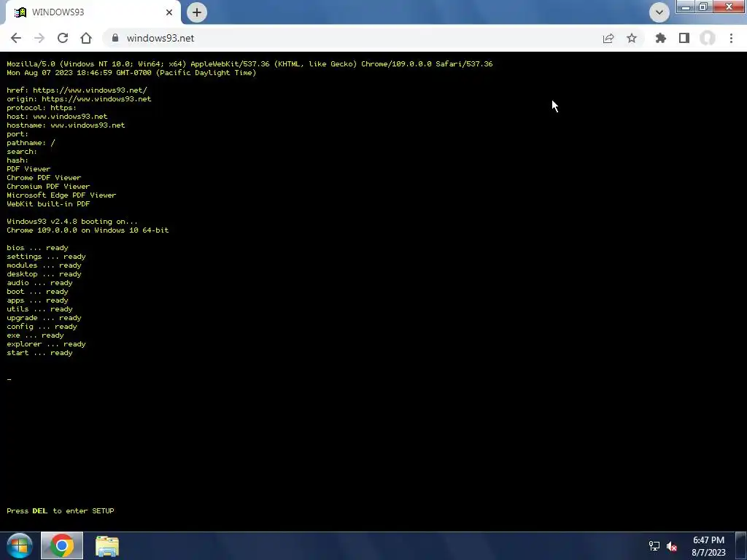Close the Chrome window
The height and width of the screenshot is (560, 747).
pyautogui.click(x=729, y=7)
